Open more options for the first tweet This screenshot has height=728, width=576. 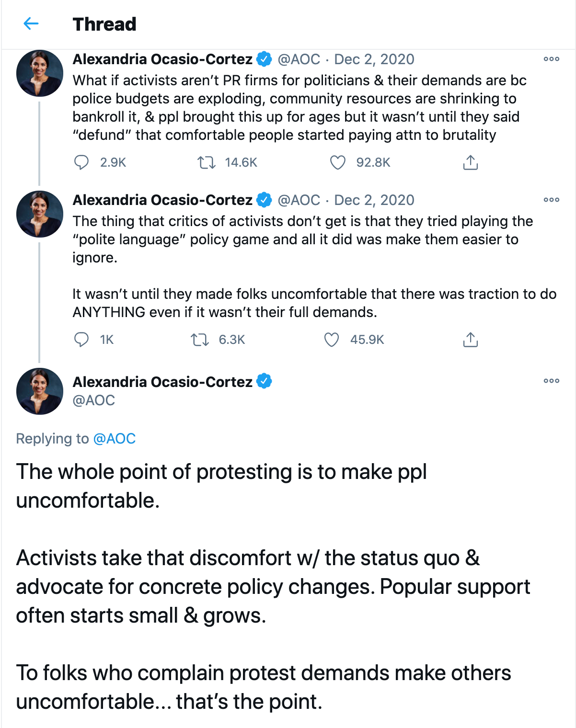click(552, 59)
